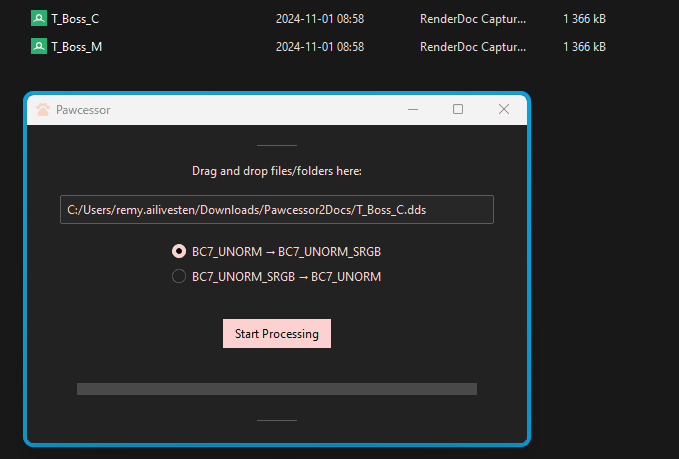
Task: Close the Pawcessor window
Action: (504, 110)
